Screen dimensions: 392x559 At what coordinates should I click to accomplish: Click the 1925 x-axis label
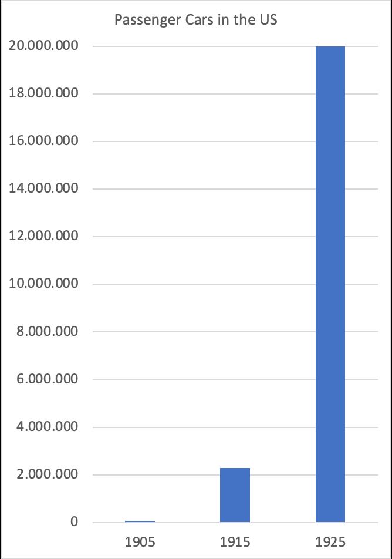[330, 542]
